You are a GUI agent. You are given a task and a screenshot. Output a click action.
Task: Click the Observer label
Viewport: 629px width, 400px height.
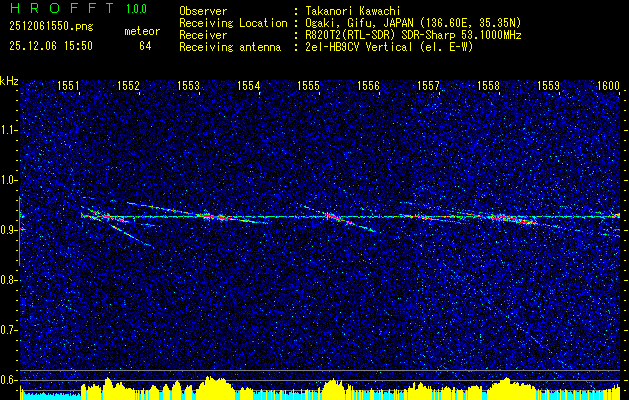click(203, 11)
